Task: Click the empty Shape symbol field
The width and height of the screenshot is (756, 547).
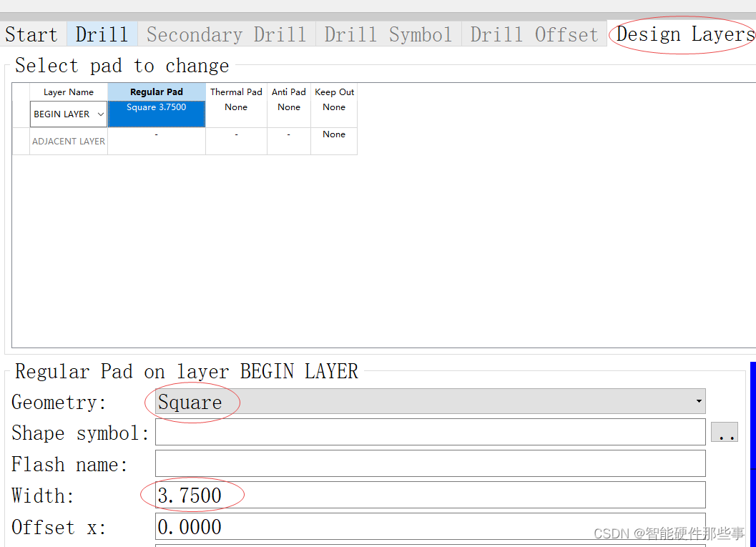Action: 429,431
